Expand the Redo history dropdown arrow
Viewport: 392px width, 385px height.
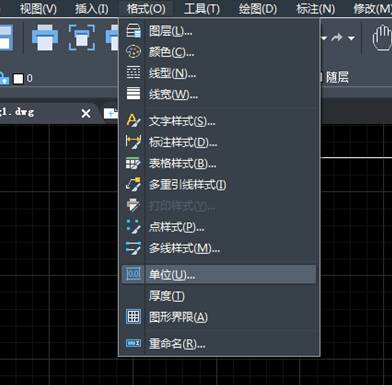[x=351, y=38]
